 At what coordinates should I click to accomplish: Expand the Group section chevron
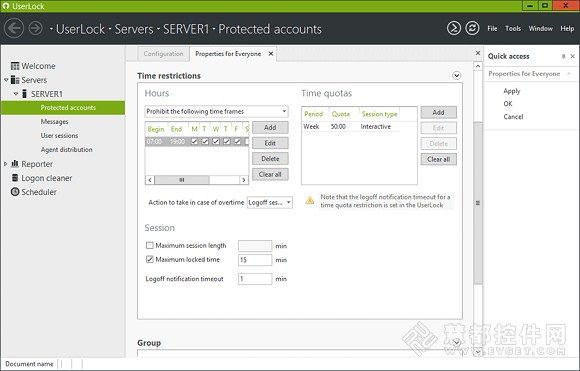(x=456, y=343)
